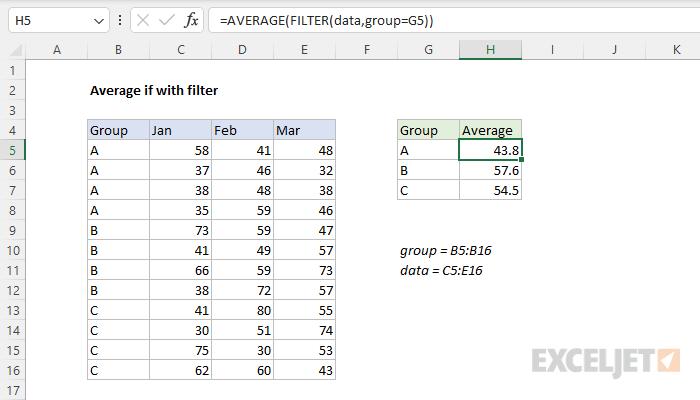The image size is (700, 400).
Task: Click the 'group = B5:B16' note
Action: [446, 250]
